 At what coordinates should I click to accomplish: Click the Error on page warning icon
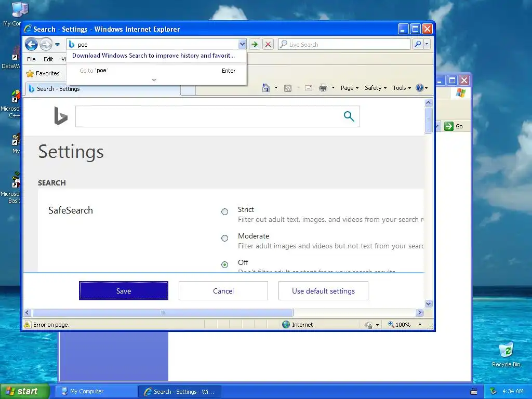tap(28, 325)
